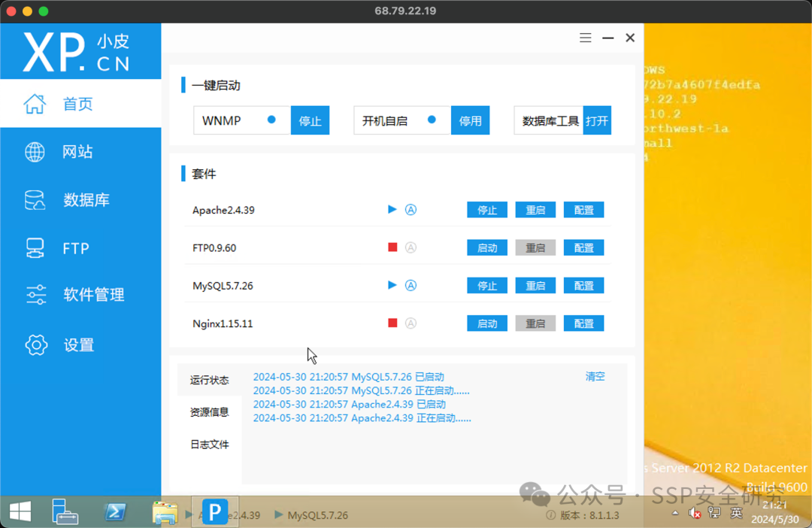Viewport: 812px width, 528px height.
Task: Open database tools with 打开 button
Action: [x=596, y=120]
